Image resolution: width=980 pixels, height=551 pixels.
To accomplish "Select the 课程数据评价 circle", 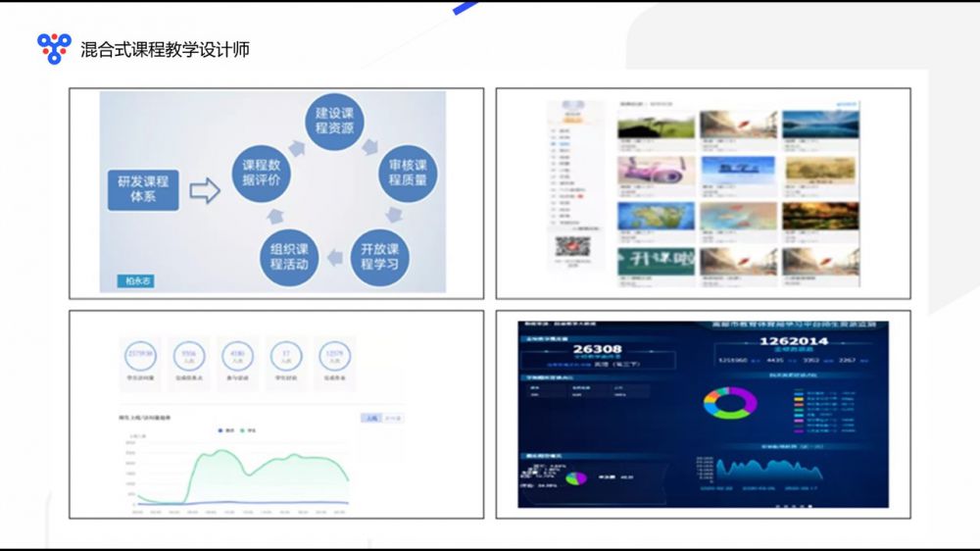I will [x=262, y=173].
